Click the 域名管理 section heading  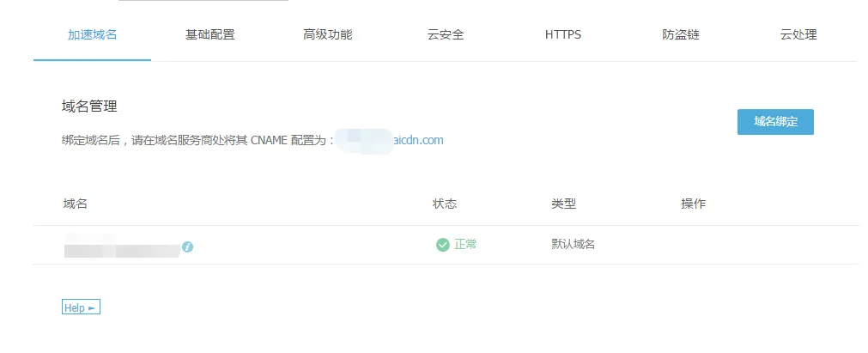(89, 107)
